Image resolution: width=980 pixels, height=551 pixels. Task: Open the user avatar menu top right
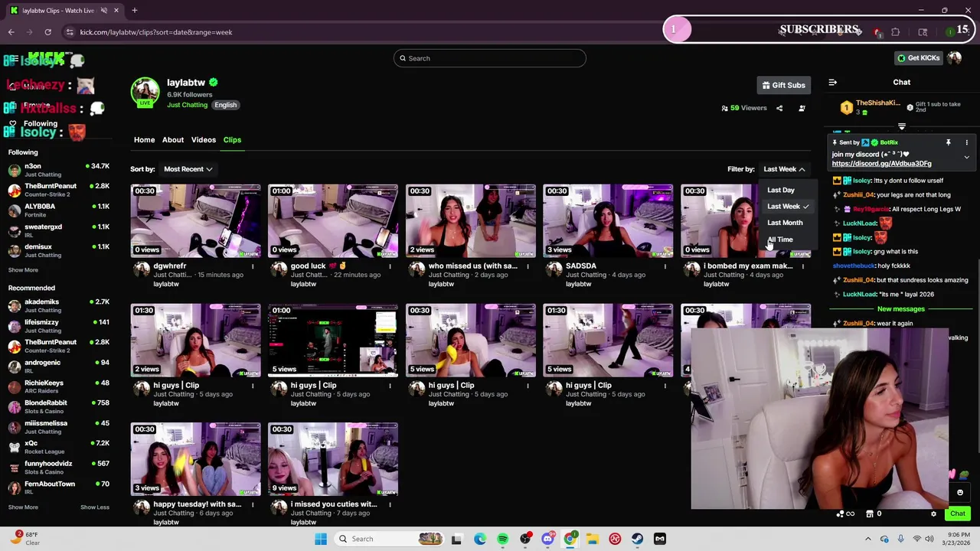coord(954,58)
